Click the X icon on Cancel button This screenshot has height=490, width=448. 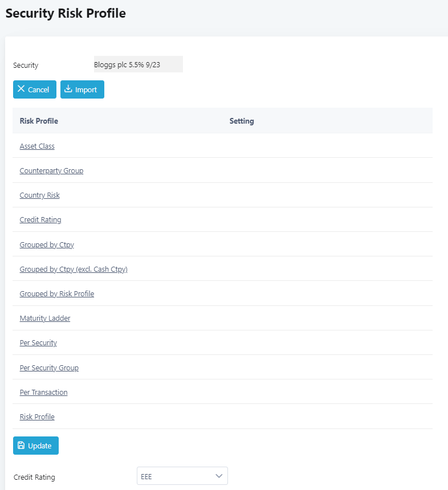pyautogui.click(x=21, y=89)
